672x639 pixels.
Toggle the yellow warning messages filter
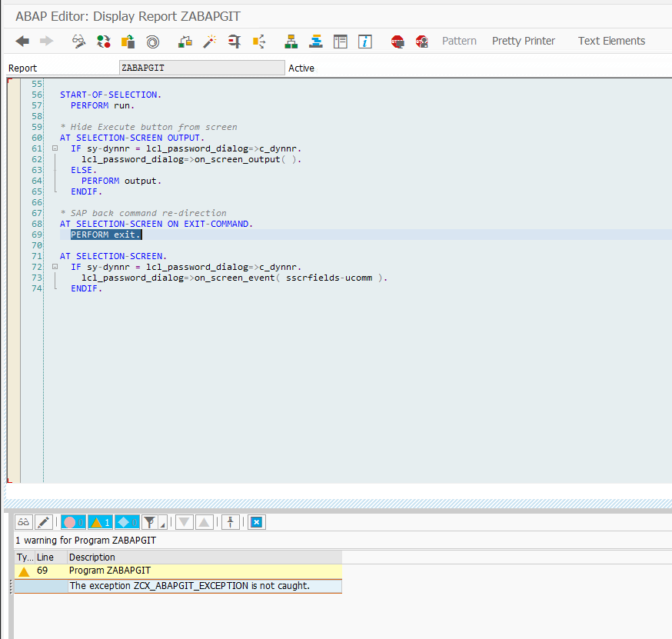(x=100, y=522)
